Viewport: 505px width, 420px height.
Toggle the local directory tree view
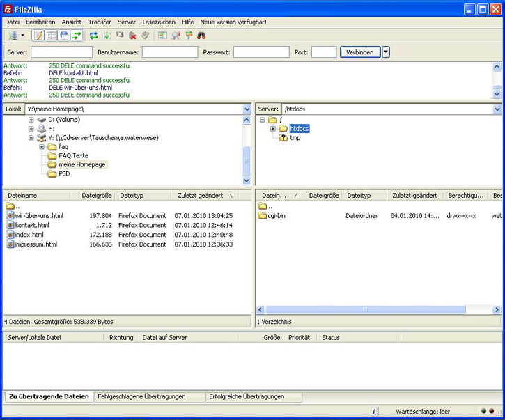[51, 36]
